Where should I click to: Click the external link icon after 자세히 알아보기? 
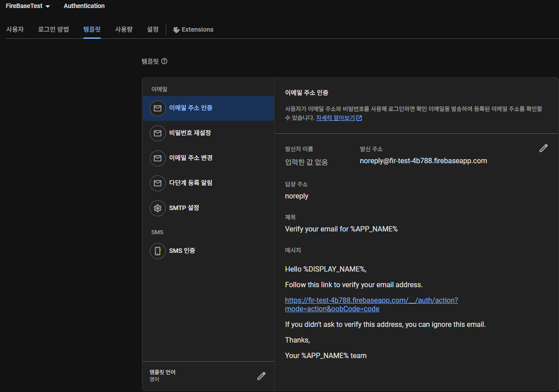click(x=359, y=118)
